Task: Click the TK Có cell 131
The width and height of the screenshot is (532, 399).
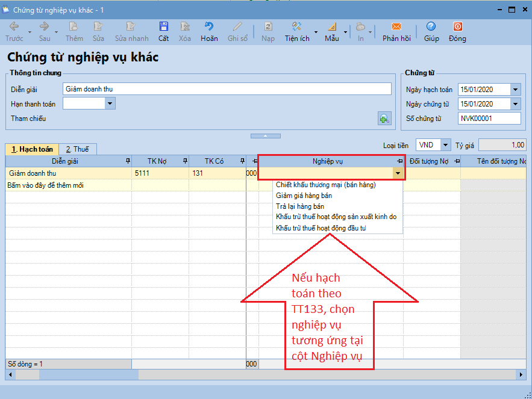Action: 217,173
